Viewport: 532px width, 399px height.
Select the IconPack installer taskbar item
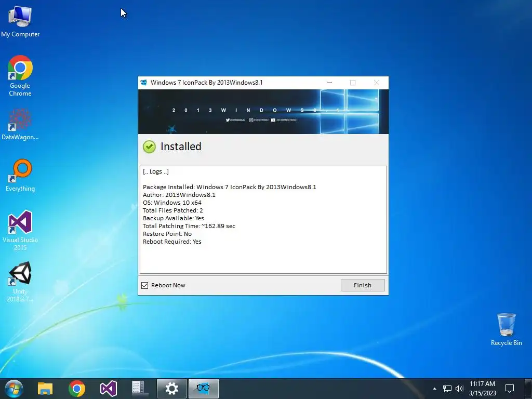click(203, 389)
